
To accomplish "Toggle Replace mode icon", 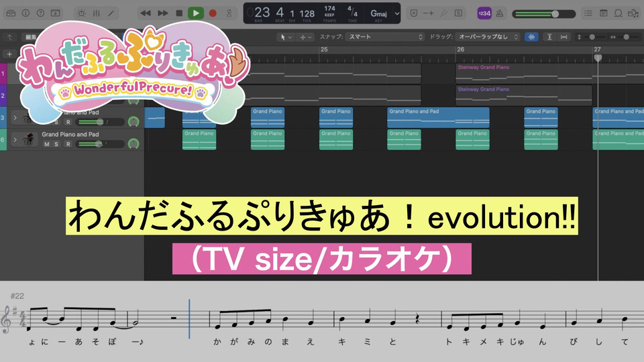I will point(414,13).
